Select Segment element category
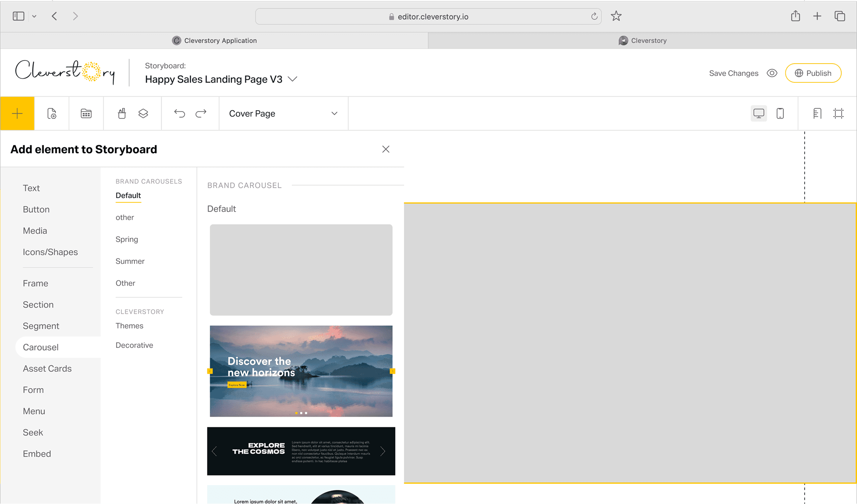Viewport: 857px width, 504px height. (x=41, y=326)
